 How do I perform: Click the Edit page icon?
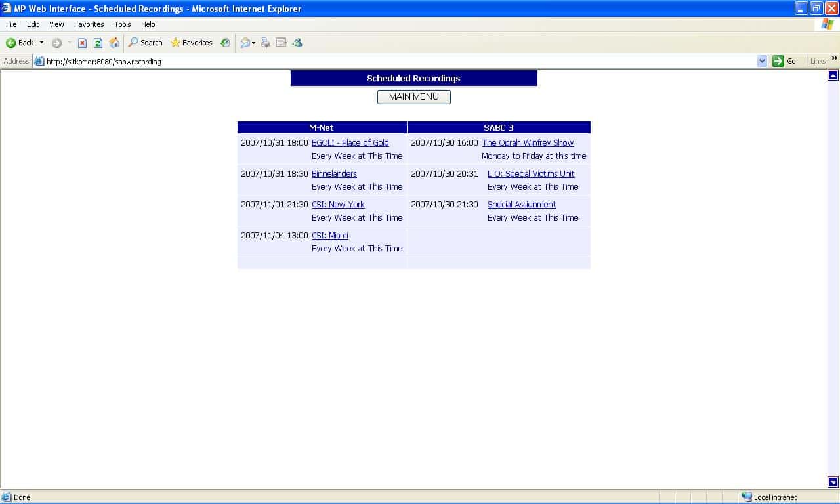[282, 43]
